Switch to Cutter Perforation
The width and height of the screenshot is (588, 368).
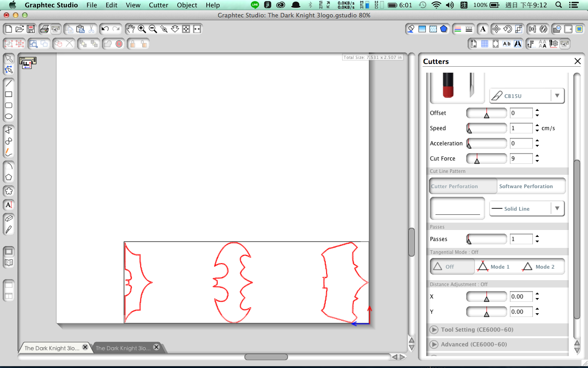pyautogui.click(x=463, y=186)
